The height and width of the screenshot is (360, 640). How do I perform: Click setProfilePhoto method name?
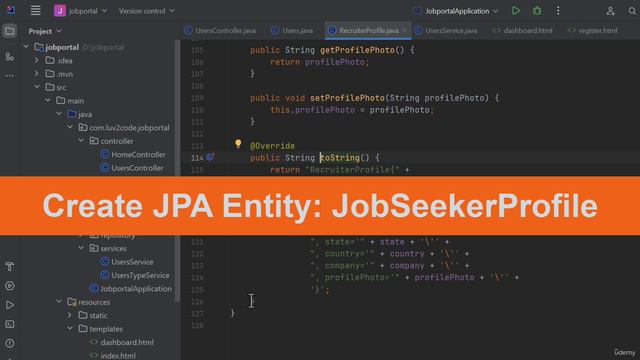coord(347,98)
